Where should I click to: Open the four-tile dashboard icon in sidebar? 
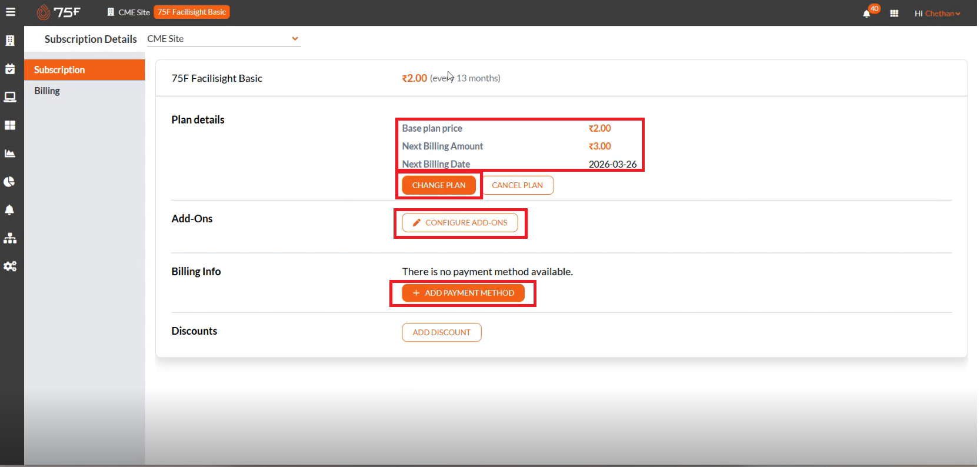click(10, 125)
